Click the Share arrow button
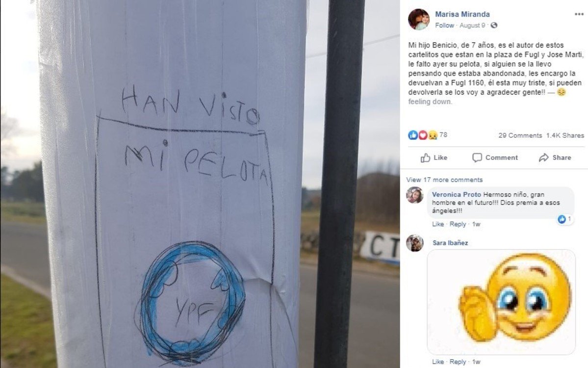The height and width of the screenshot is (368, 588). click(x=555, y=158)
